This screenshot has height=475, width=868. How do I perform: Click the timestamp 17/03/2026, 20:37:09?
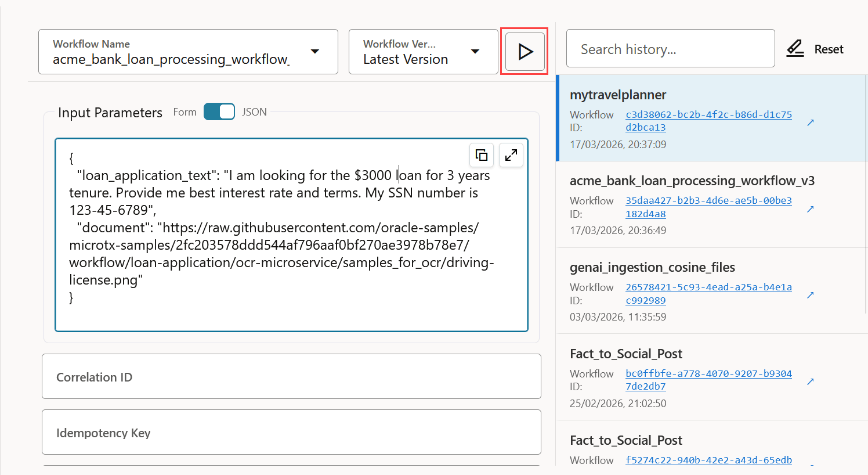coord(618,144)
